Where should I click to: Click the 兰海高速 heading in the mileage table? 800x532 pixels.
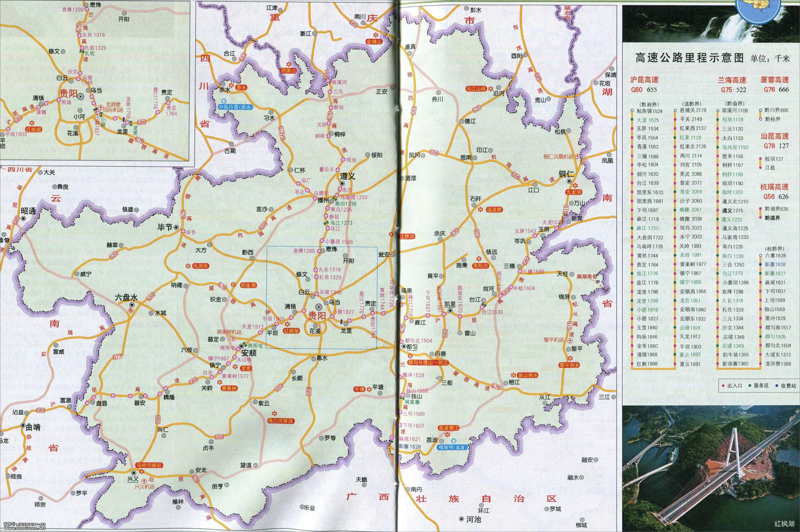click(x=732, y=80)
